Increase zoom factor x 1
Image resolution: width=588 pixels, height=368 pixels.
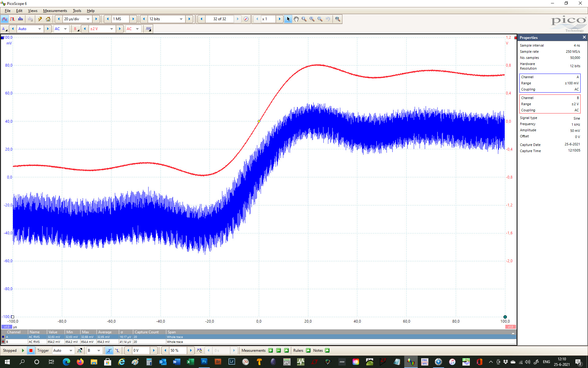pyautogui.click(x=279, y=19)
